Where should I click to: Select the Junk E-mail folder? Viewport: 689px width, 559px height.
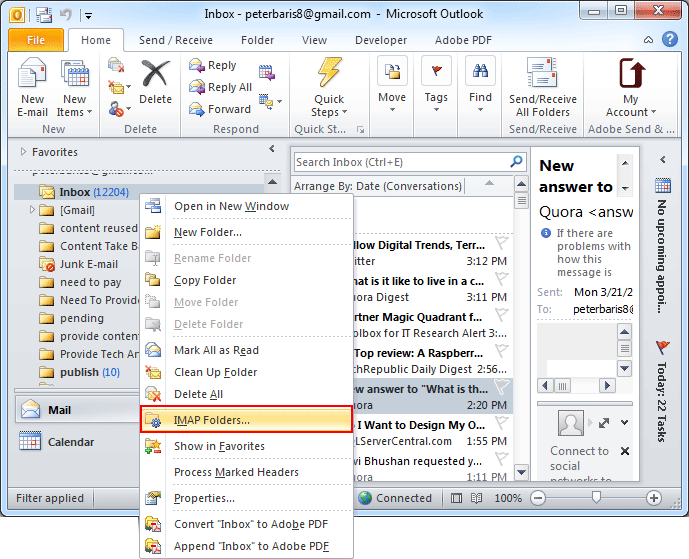(x=89, y=264)
